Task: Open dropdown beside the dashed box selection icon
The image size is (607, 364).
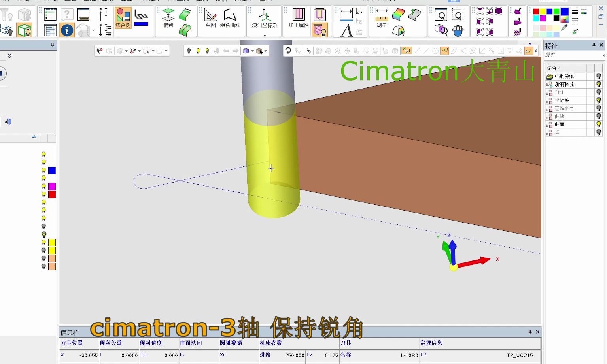Action: click(x=153, y=51)
